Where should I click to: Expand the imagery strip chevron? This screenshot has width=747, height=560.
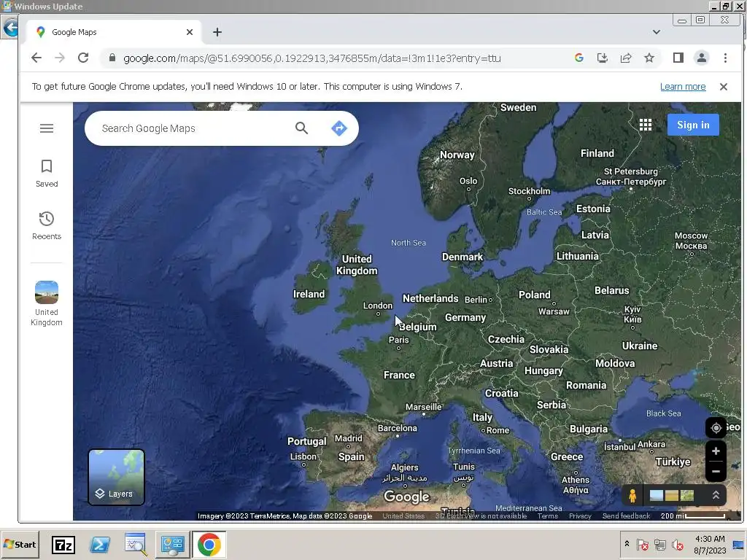point(716,495)
